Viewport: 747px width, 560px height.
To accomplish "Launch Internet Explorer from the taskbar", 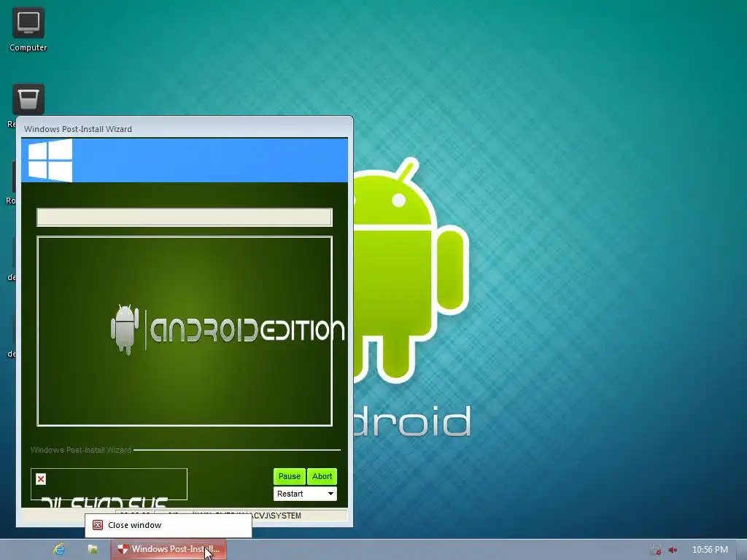I will 59,549.
